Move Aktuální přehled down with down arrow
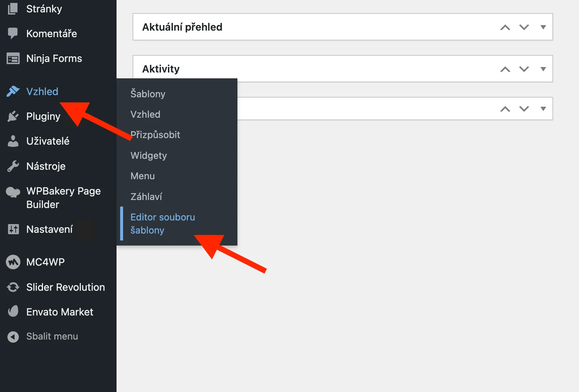This screenshot has width=579, height=392. pyautogui.click(x=524, y=27)
